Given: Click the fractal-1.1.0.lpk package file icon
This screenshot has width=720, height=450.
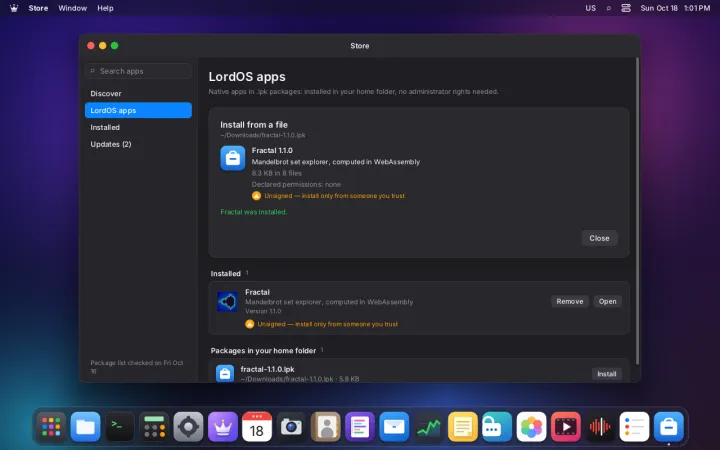Looking at the screenshot, I should [x=225, y=374].
